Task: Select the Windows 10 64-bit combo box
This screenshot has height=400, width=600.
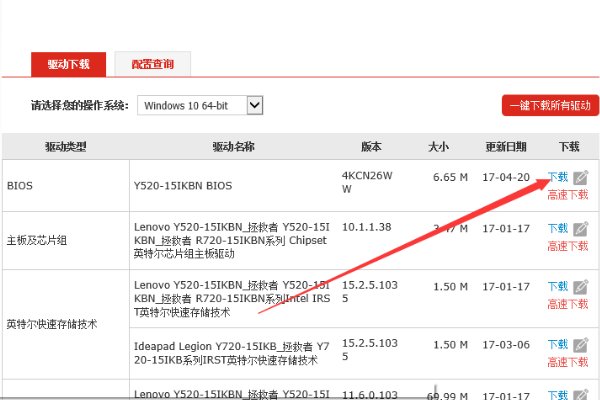Action: [200, 104]
